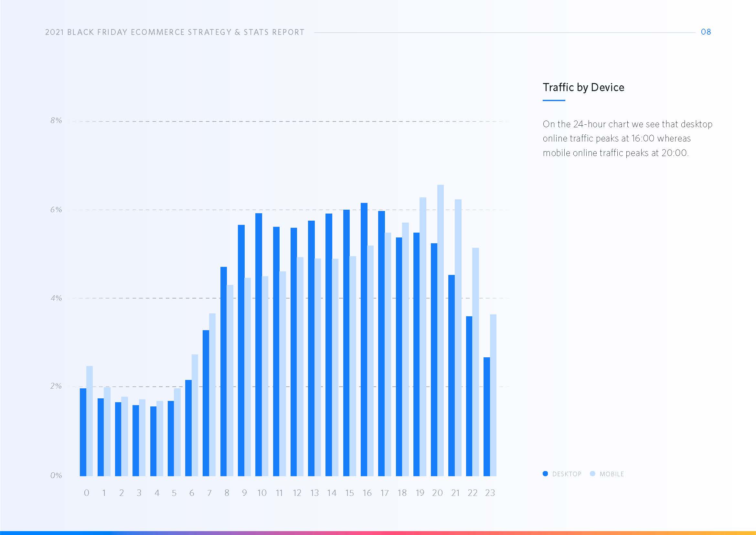756x535 pixels.
Task: Click the MOBILE legend label
Action: tap(612, 474)
